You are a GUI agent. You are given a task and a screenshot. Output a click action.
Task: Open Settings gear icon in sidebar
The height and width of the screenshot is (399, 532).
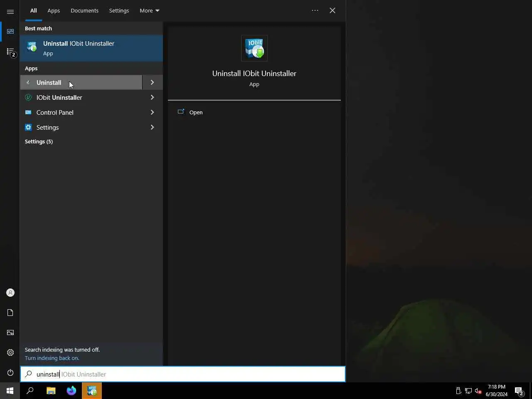click(10, 352)
